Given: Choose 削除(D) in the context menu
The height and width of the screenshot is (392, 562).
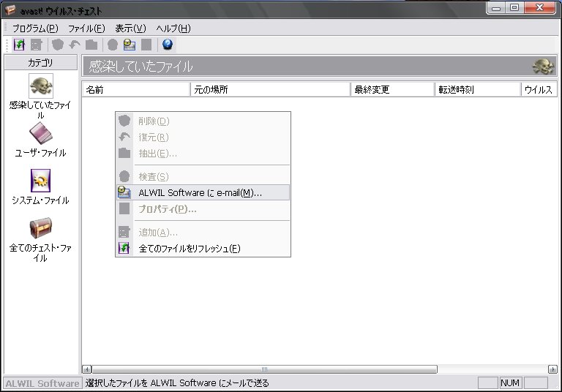Looking at the screenshot, I should point(203,121).
